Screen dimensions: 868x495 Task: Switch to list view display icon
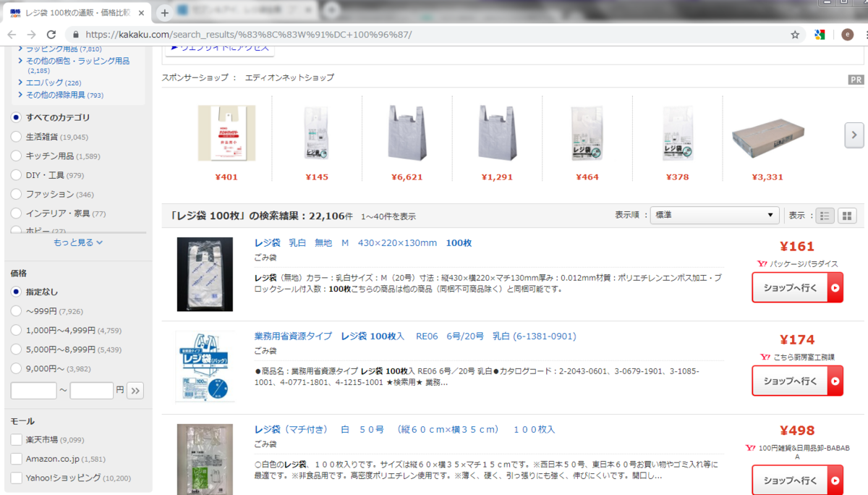(825, 216)
